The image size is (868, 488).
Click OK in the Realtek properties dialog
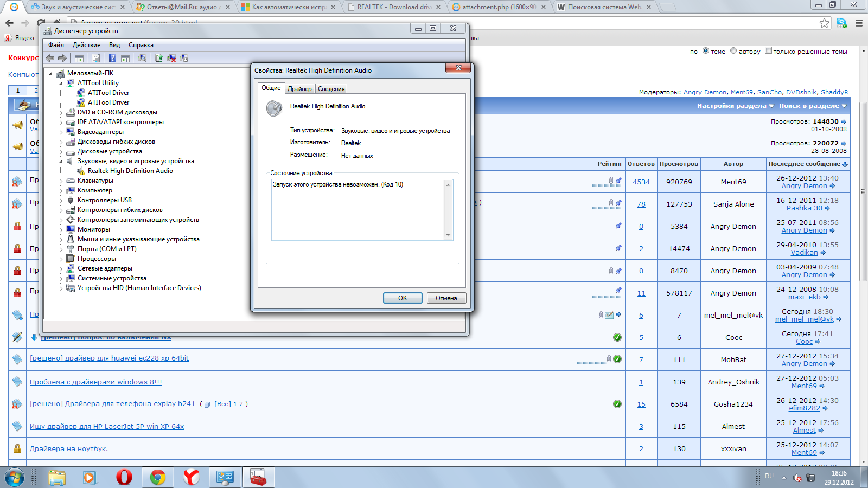[403, 298]
